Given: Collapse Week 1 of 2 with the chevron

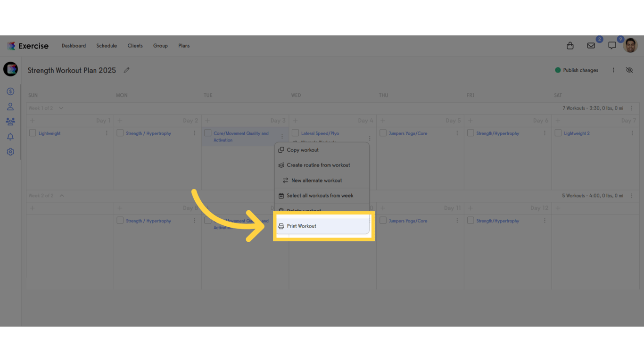Looking at the screenshot, I should point(61,108).
